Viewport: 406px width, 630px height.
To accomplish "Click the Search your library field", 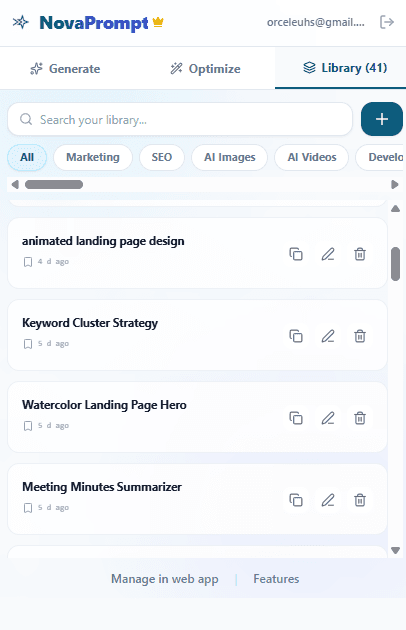I will pyautogui.click(x=180, y=119).
